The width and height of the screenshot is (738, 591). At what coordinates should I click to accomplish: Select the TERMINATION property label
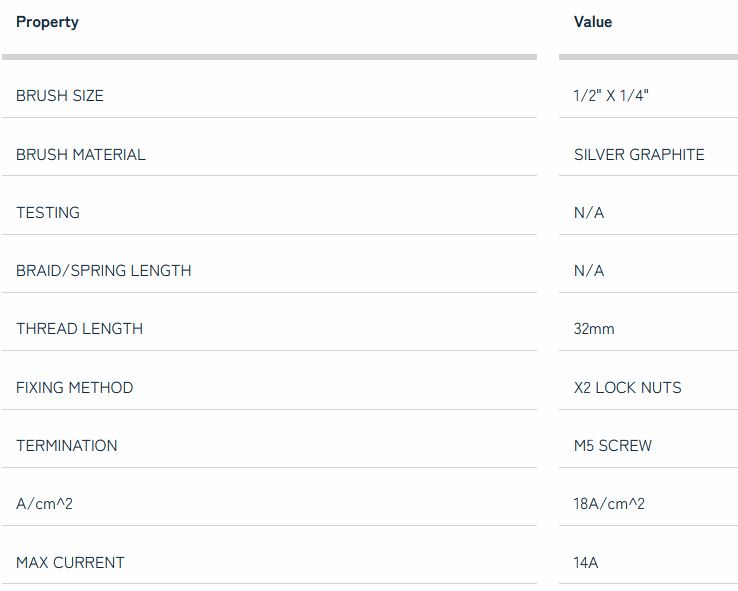[67, 446]
